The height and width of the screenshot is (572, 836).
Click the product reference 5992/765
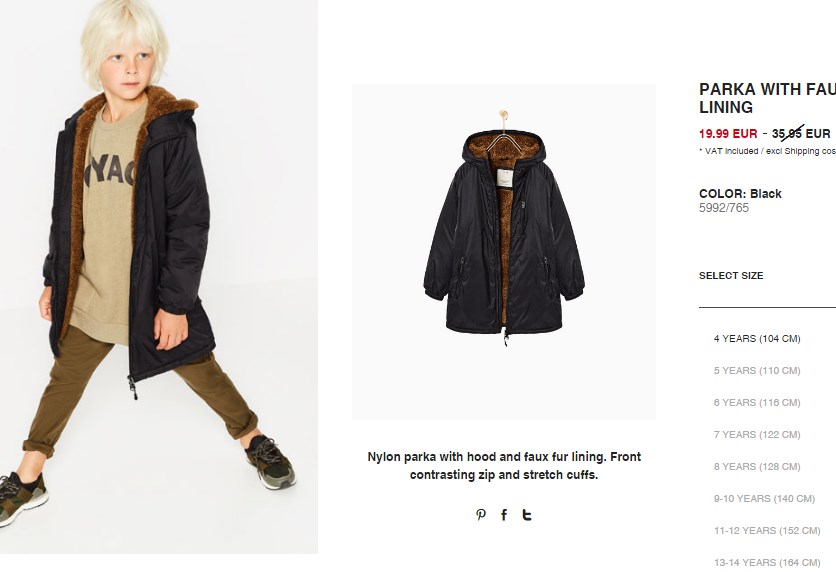(724, 208)
